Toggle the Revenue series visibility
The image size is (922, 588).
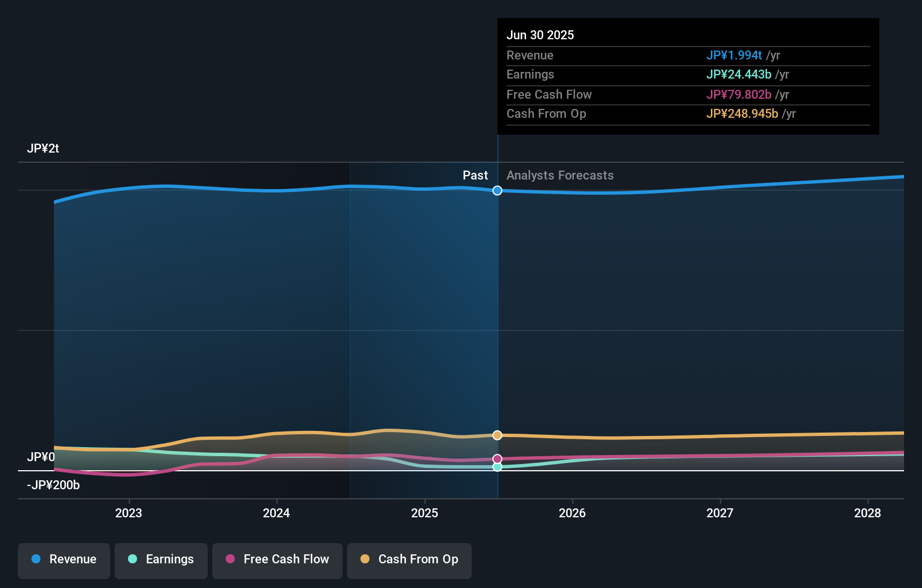63,561
